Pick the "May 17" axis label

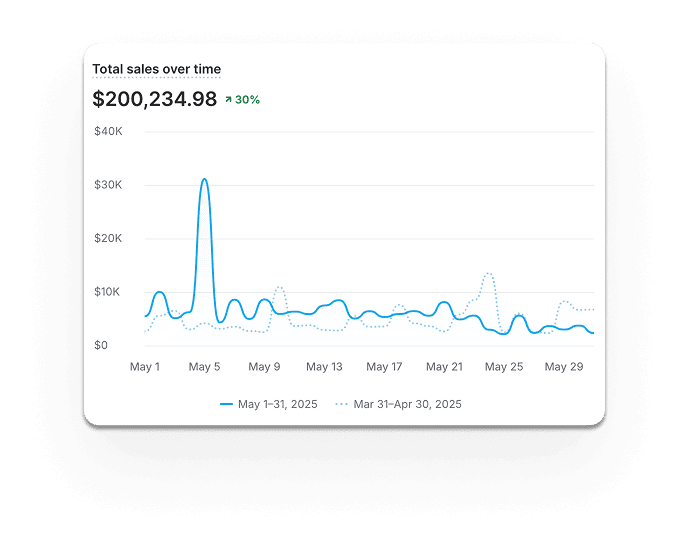(x=384, y=367)
